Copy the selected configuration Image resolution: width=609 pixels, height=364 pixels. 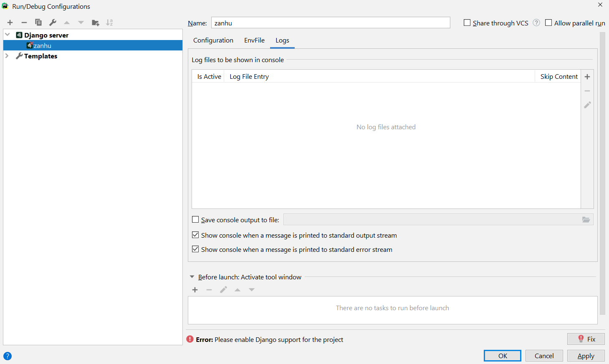point(38,23)
